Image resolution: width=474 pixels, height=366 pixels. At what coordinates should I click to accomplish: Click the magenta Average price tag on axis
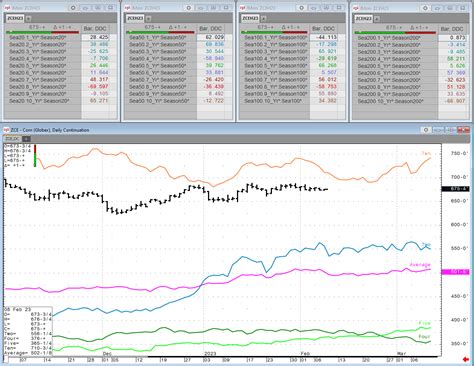[x=455, y=272]
